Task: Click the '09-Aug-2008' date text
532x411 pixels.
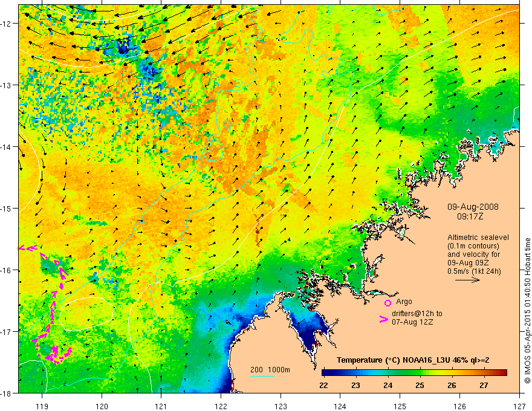Action: pyautogui.click(x=473, y=207)
